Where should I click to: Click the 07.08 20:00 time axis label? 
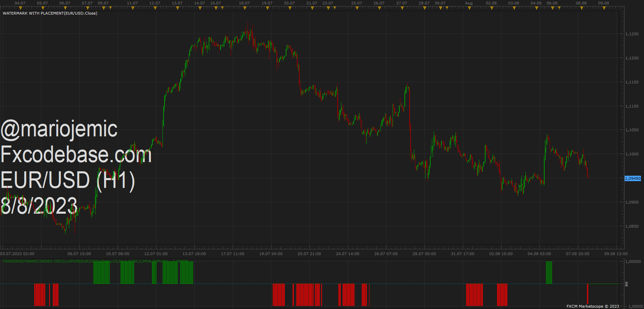click(x=577, y=254)
